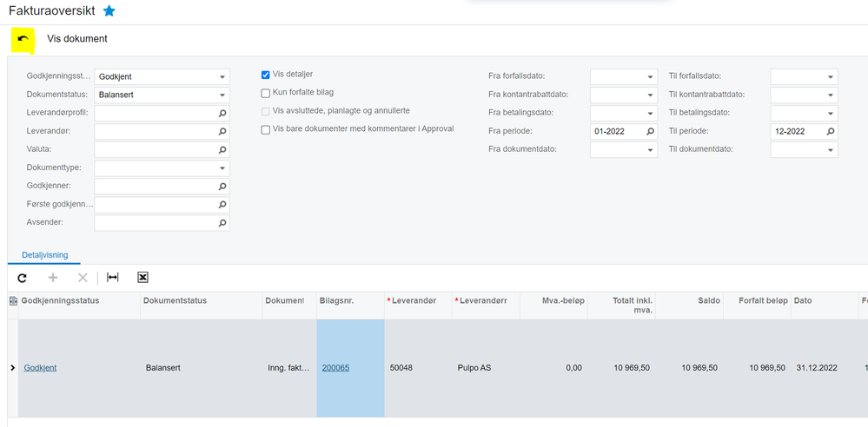Sort by Mva.-beløp column header

tap(553, 305)
